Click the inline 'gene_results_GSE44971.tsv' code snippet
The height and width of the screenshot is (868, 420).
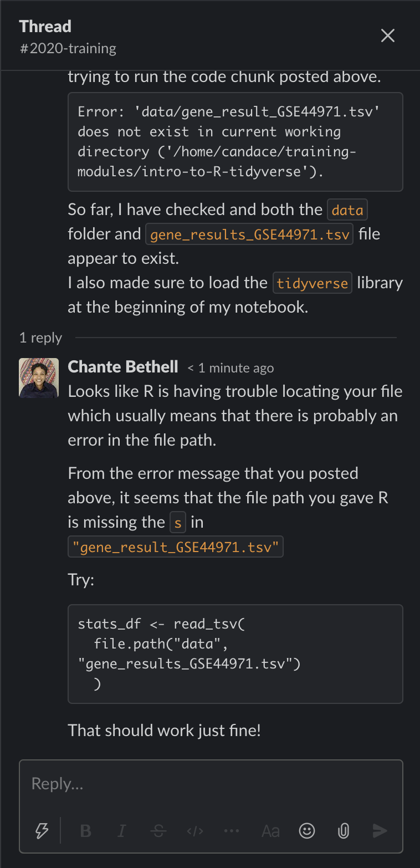coord(249,234)
